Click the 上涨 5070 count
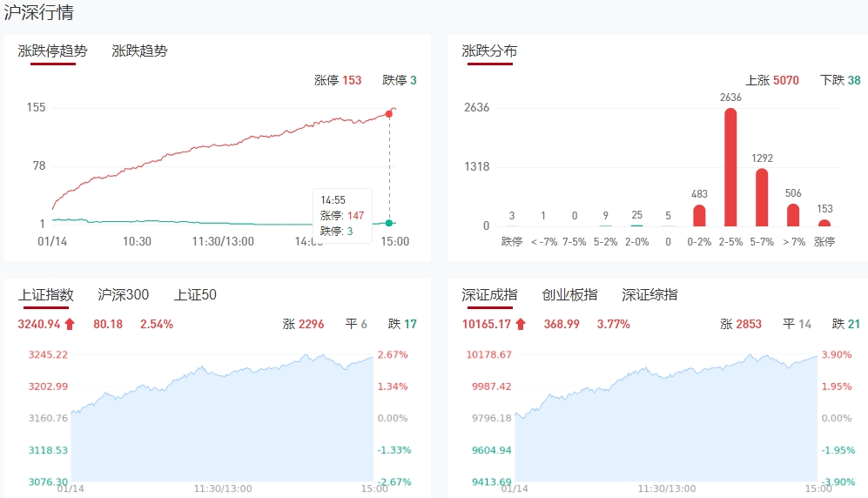868x498 pixels. 772,80
